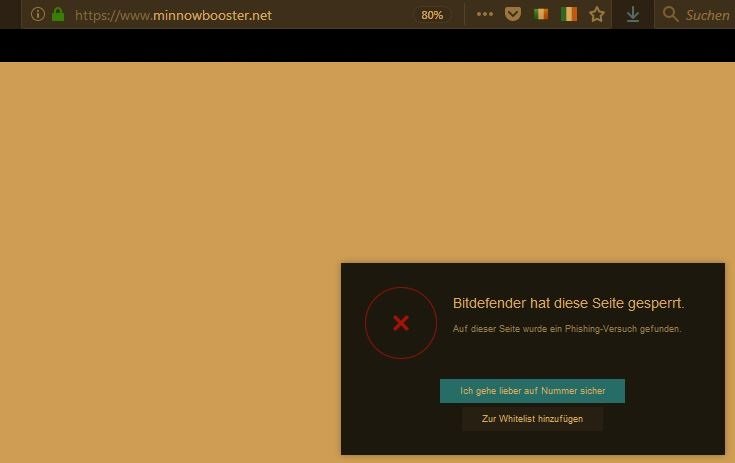The height and width of the screenshot is (463, 735).
Task: Click the larger flag extension icon
Action: click(x=569, y=15)
